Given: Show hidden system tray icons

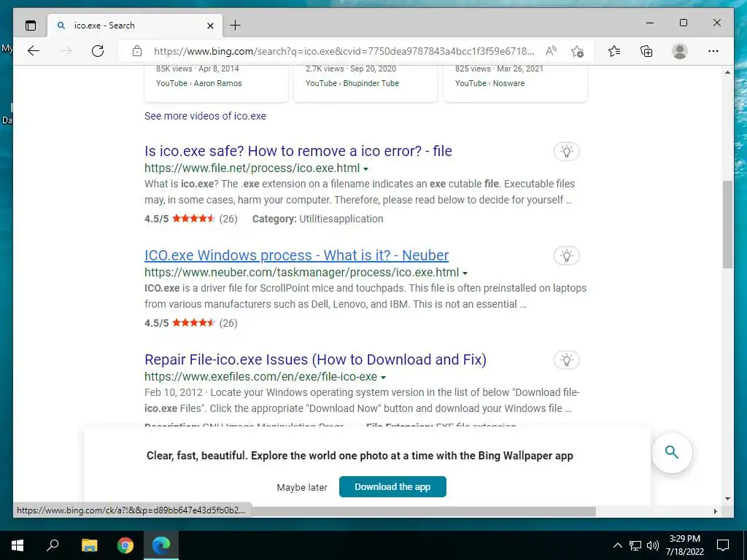Looking at the screenshot, I should pos(617,545).
